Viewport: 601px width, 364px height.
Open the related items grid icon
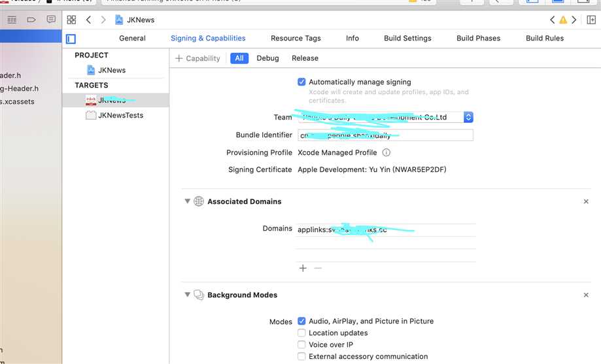point(71,20)
